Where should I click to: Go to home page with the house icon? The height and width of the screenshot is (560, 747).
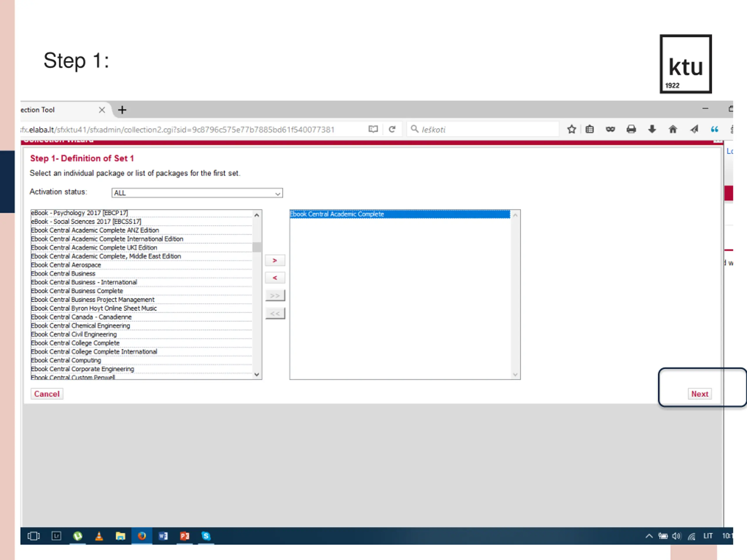pyautogui.click(x=673, y=129)
